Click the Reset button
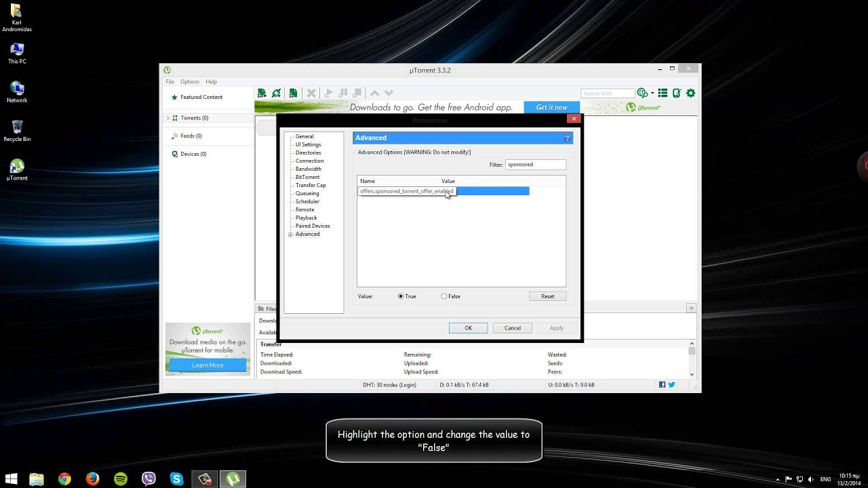This screenshot has width=868, height=488. click(x=548, y=296)
